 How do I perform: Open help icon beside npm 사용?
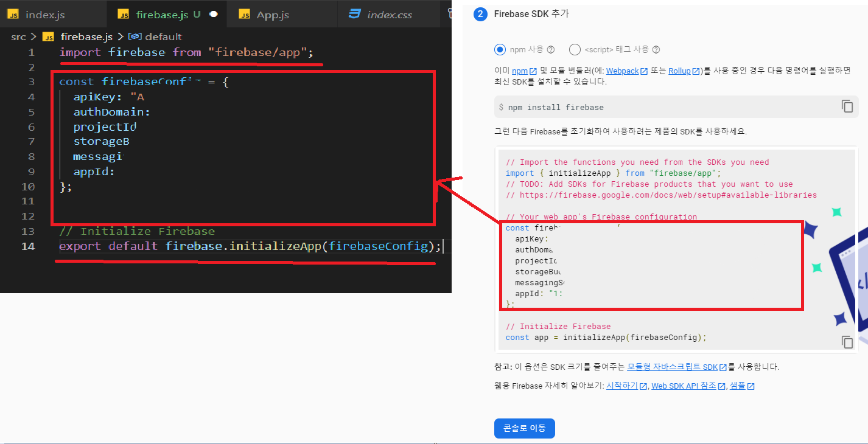[551, 50]
